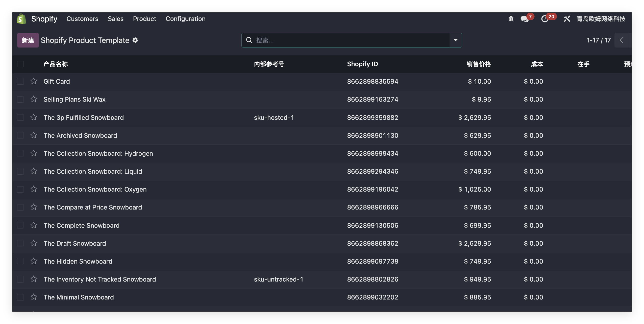Viewport: 644px width, 324px height.
Task: Click the 新建 button to create a record
Action: click(x=28, y=40)
